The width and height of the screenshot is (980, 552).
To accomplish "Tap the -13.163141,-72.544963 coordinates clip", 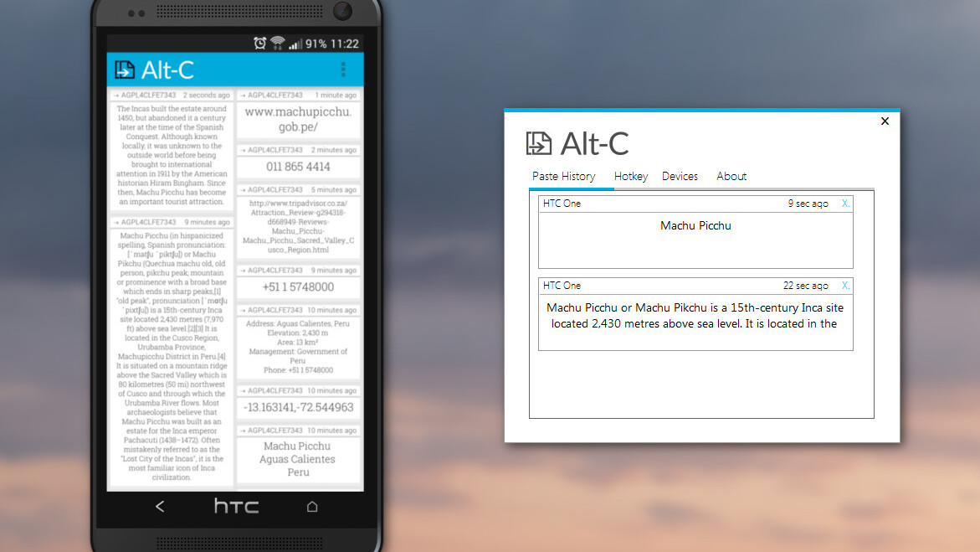I will 298,407.
